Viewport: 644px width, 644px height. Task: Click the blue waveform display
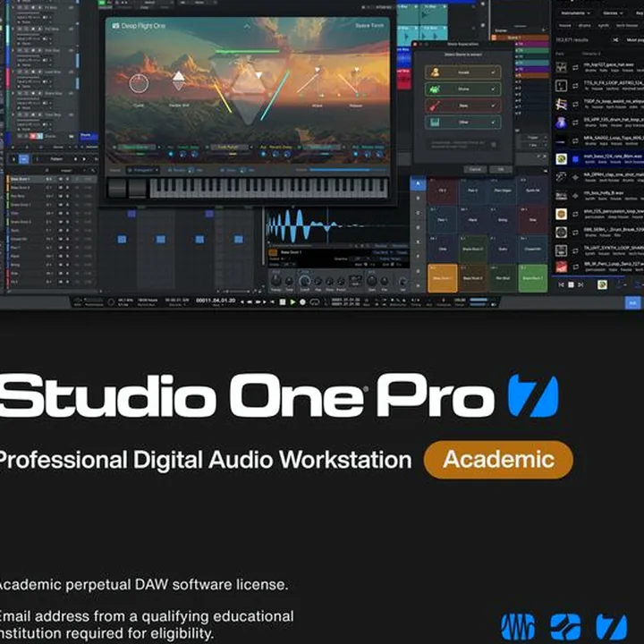tap(337, 225)
